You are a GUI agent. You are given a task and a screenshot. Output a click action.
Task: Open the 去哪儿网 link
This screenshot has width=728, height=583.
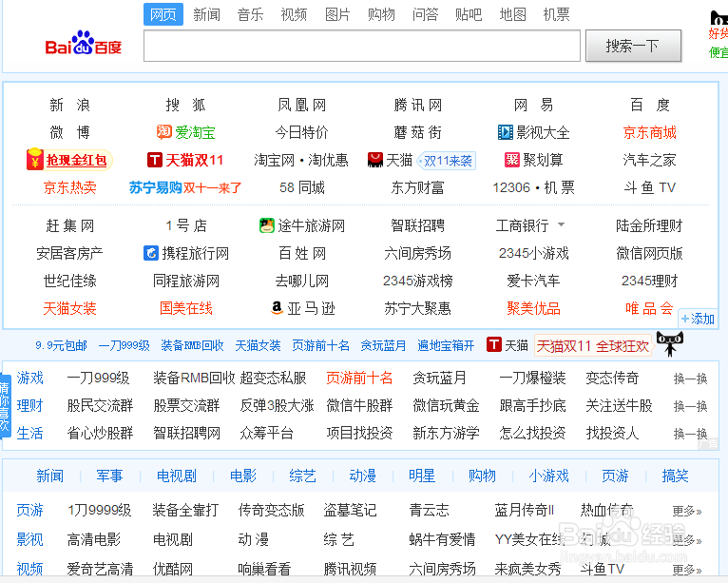click(x=302, y=281)
